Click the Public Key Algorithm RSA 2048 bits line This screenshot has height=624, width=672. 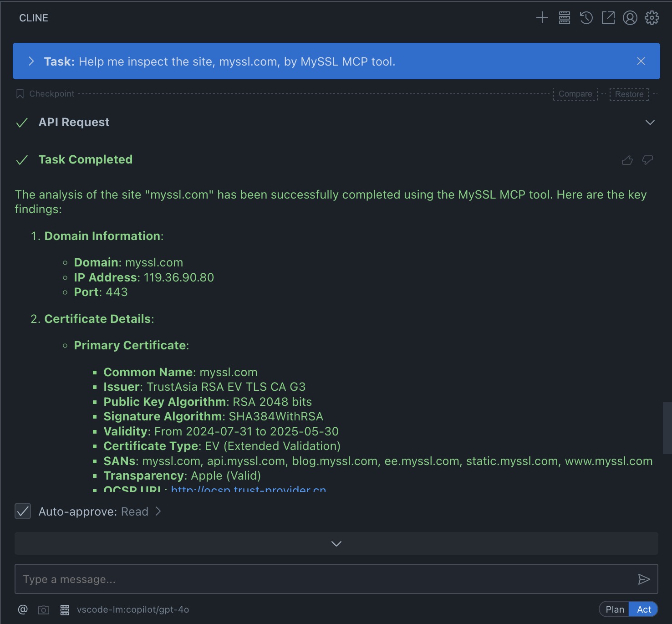point(208,402)
